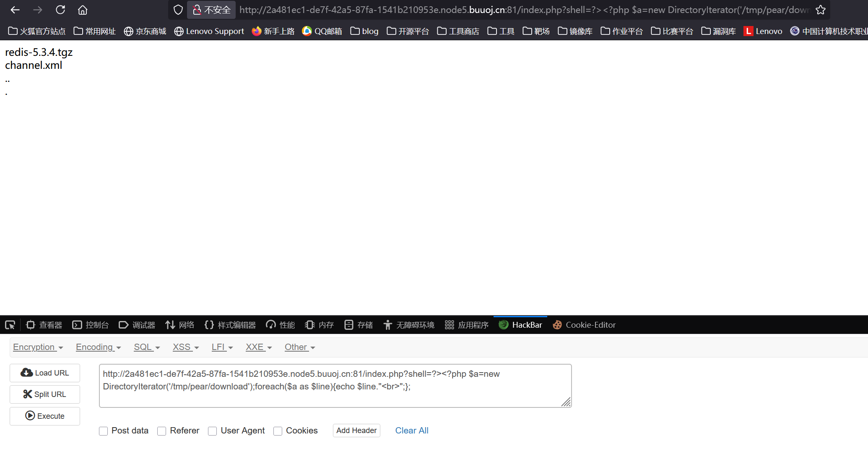Click the home page icon
The image size is (868, 475).
[83, 10]
